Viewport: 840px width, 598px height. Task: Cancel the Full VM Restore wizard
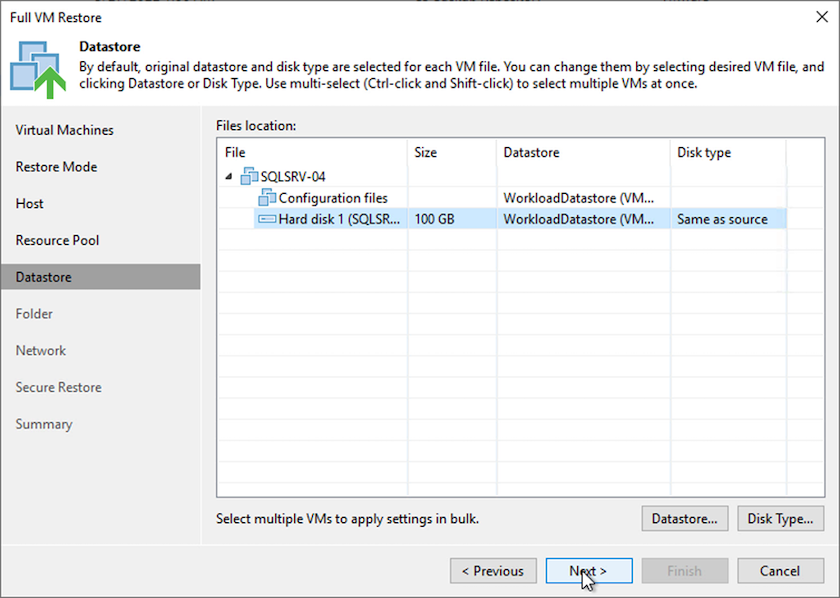[x=780, y=571]
